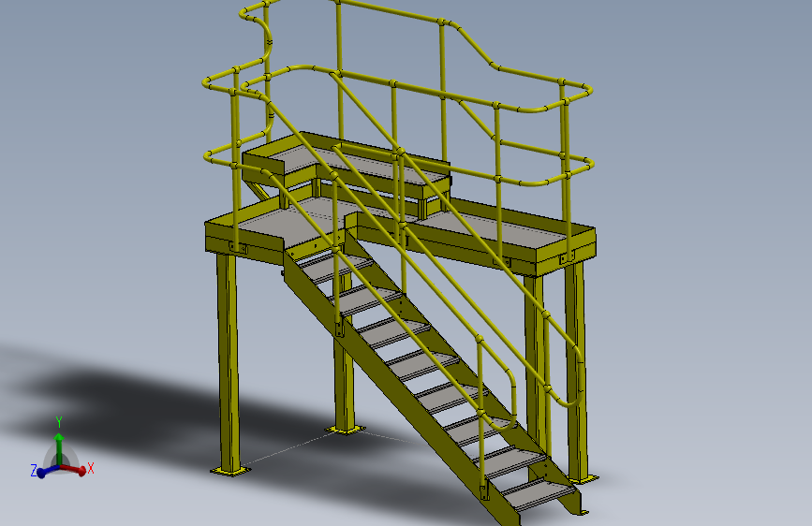Select the front-left support leg base plate
This screenshot has height=526, width=812.
click(230, 471)
